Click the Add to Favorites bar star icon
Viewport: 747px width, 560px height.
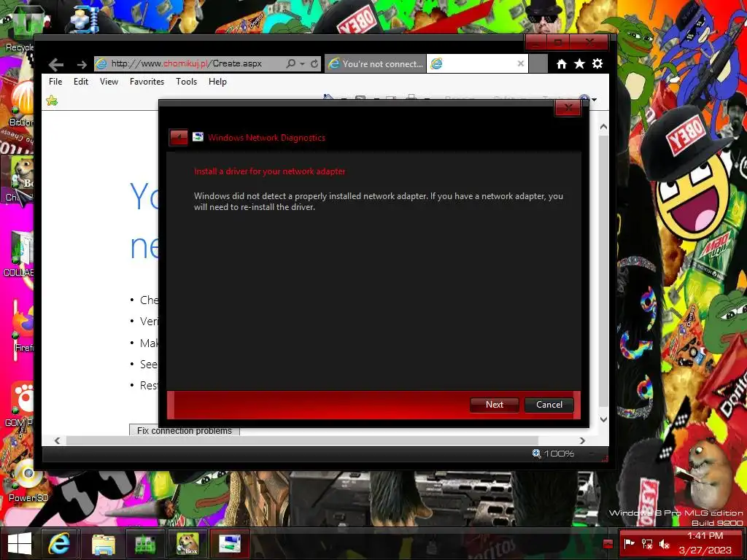coord(52,101)
